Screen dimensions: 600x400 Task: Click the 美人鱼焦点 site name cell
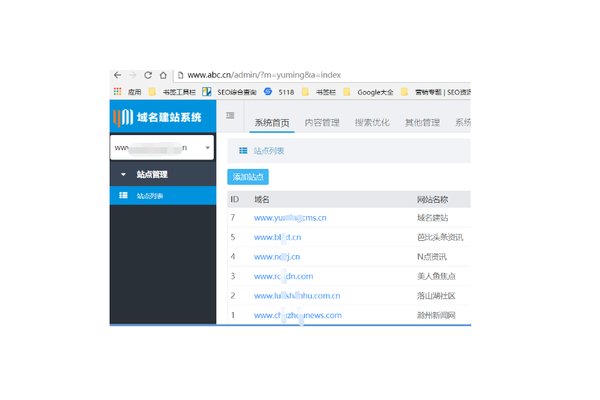[436, 276]
